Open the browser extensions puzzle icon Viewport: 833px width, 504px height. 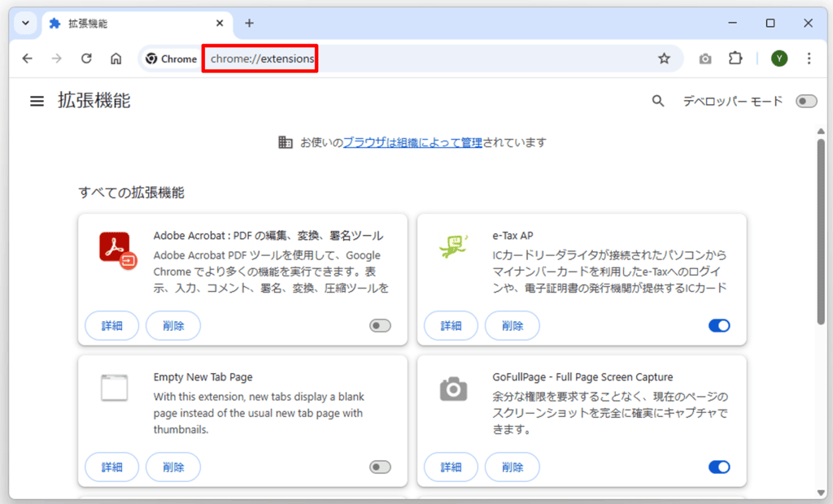tap(735, 58)
